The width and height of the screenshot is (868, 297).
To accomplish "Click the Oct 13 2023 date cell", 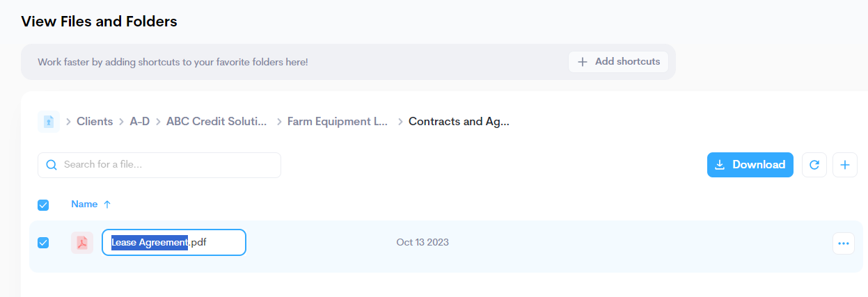I will [423, 243].
